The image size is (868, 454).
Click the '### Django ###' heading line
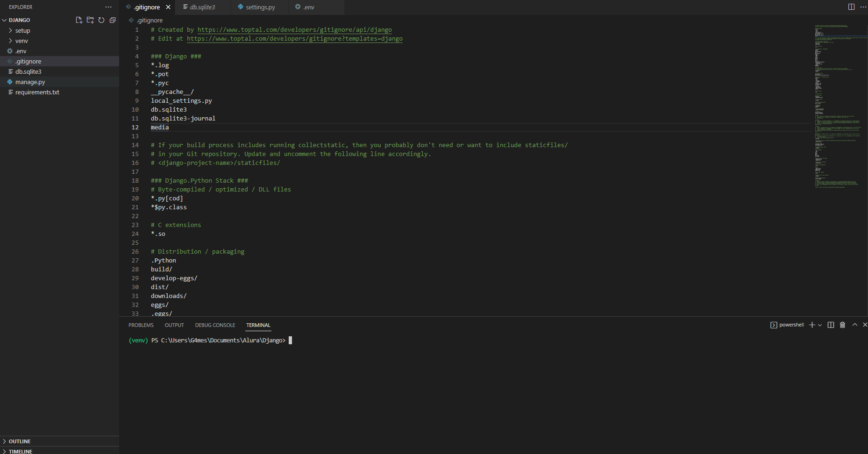tap(176, 56)
